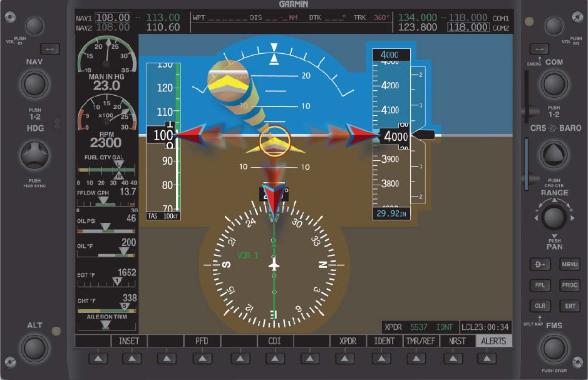Click the COM tuning knob
This screenshot has width=588, height=380.
point(554,83)
